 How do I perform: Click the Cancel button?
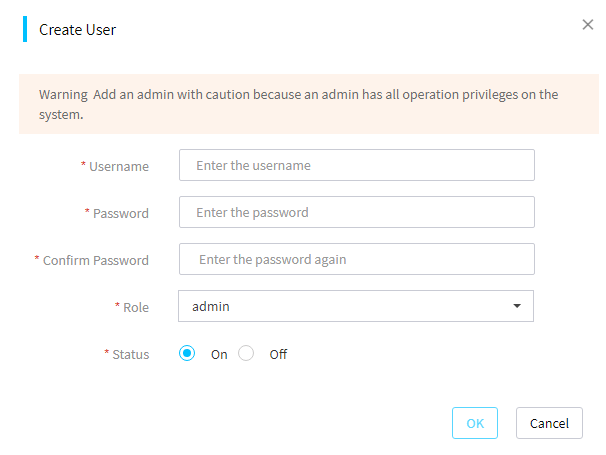tap(549, 423)
